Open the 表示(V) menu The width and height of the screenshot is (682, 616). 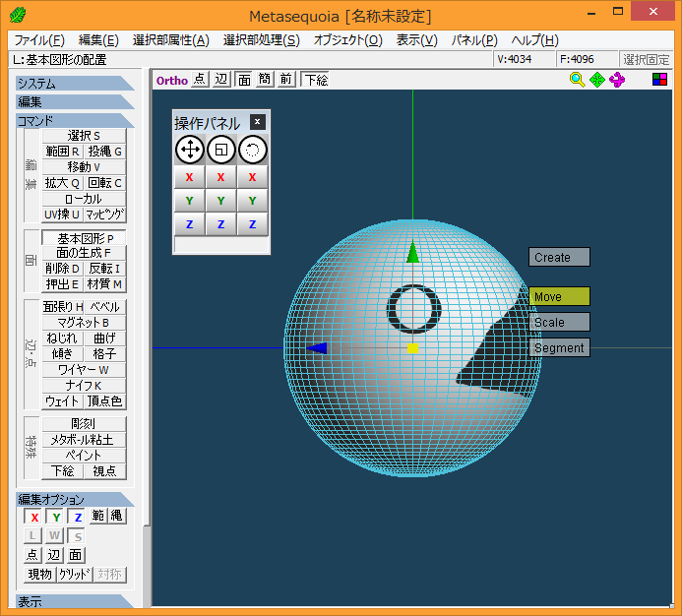click(416, 40)
